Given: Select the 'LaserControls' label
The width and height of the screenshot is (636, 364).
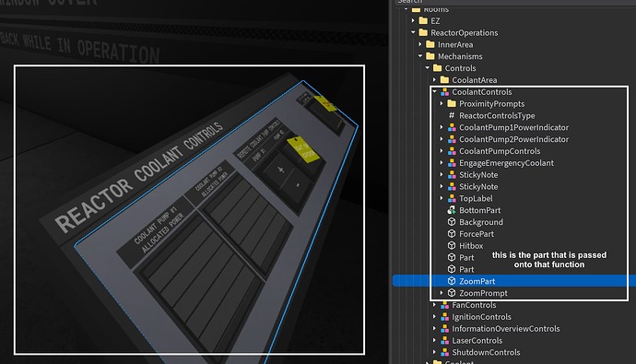Looking at the screenshot, I should (477, 340).
